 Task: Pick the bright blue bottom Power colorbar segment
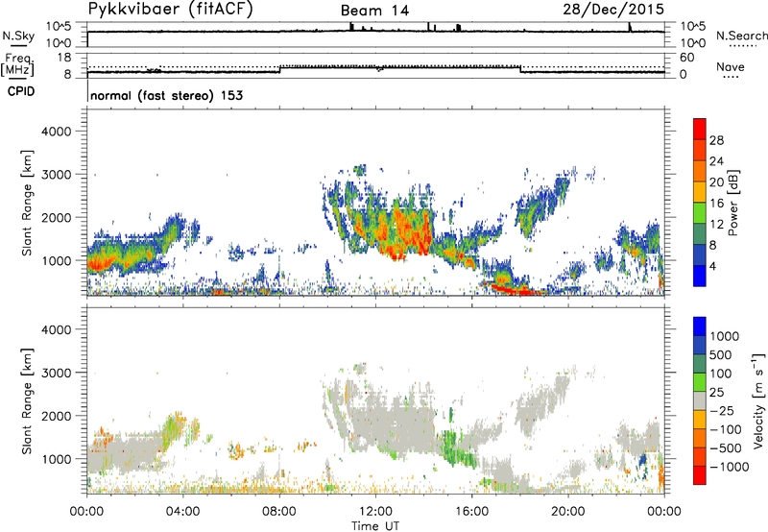tap(700, 277)
